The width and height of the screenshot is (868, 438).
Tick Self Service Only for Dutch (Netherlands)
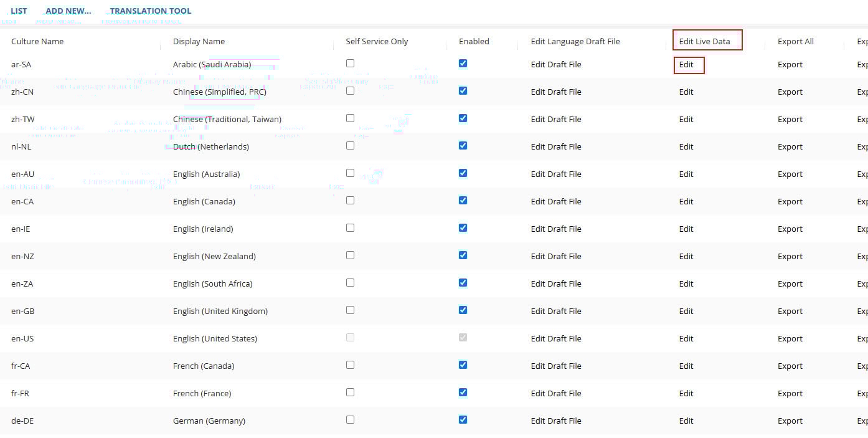(350, 146)
